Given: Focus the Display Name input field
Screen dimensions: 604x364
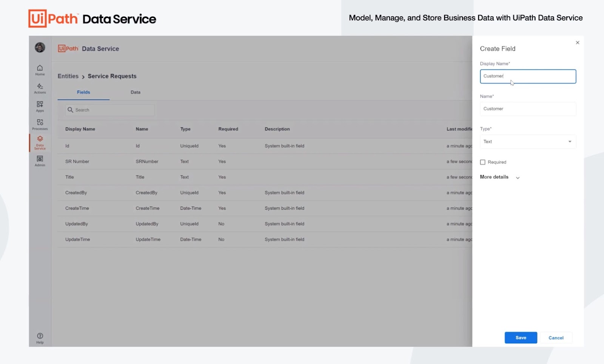Looking at the screenshot, I should tap(528, 76).
